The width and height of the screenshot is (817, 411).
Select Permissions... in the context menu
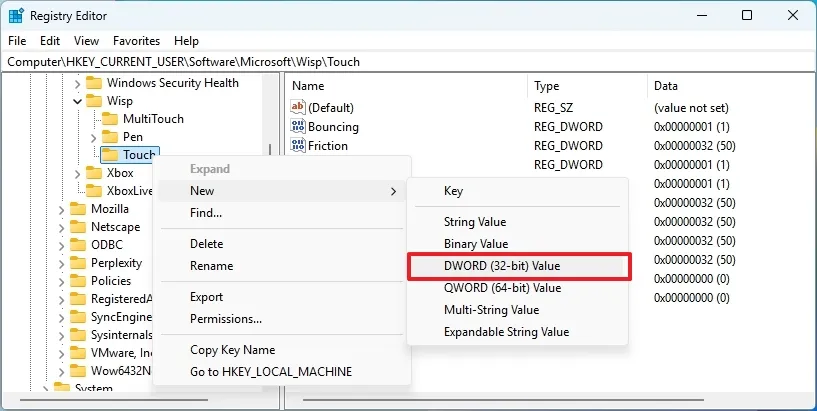click(x=226, y=319)
